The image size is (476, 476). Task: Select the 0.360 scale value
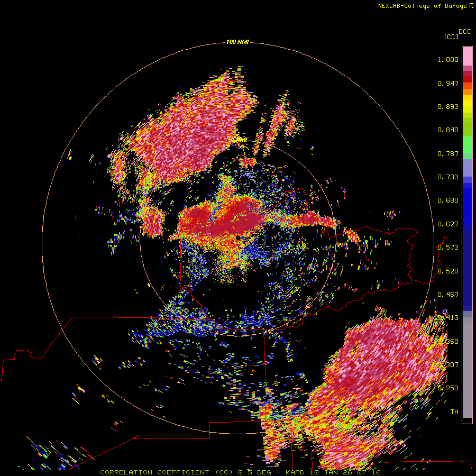point(448,341)
